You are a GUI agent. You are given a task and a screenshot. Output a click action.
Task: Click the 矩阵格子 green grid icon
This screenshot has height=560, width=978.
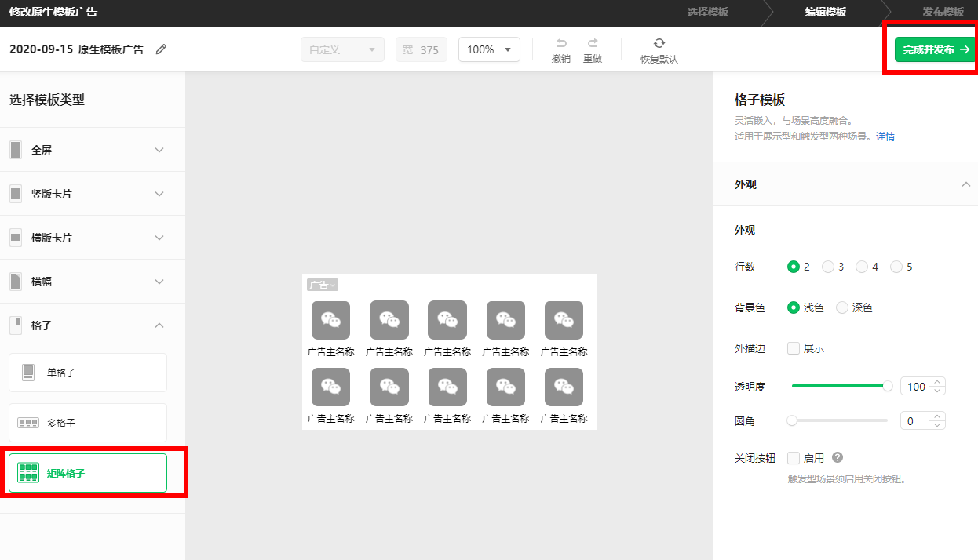pyautogui.click(x=28, y=473)
